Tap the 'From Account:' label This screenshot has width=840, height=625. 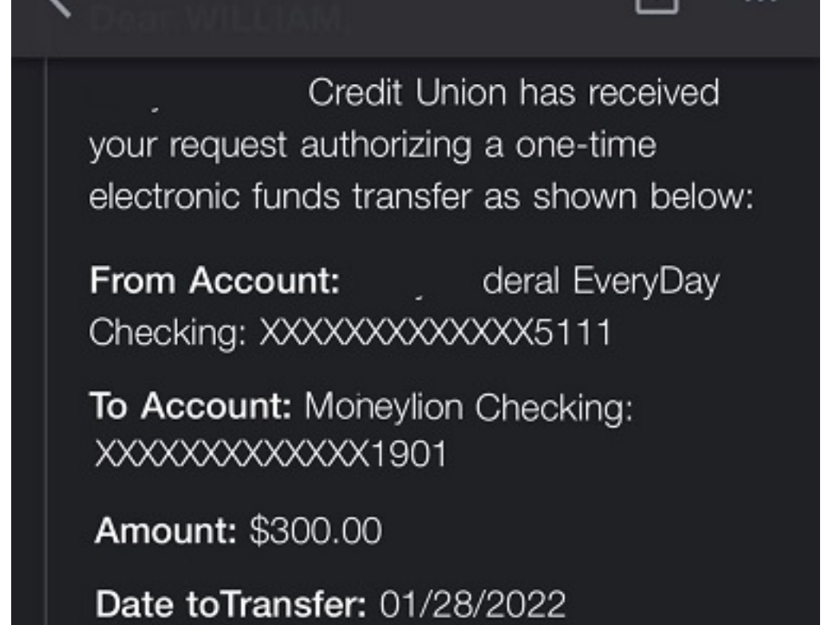[x=215, y=281]
